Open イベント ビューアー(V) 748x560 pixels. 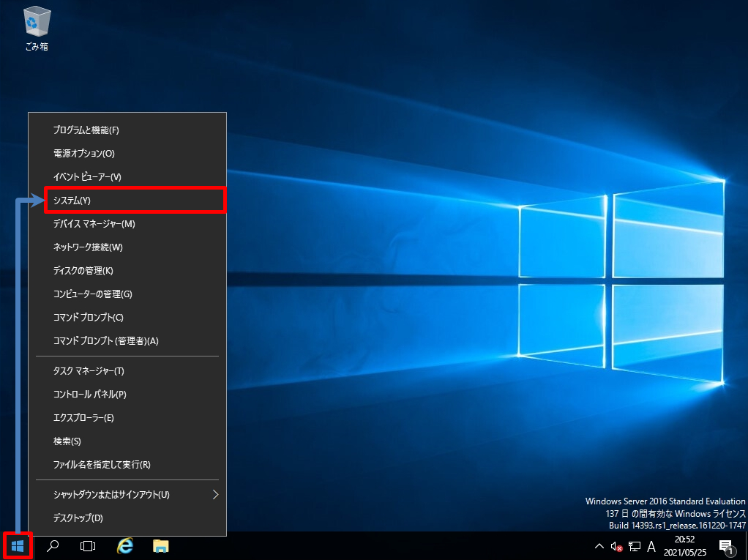point(127,176)
